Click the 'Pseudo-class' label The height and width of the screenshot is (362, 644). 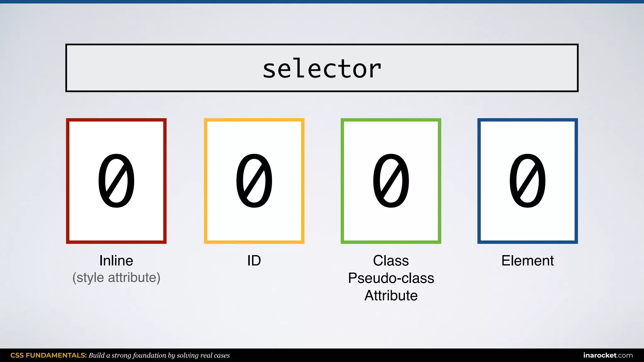(391, 278)
